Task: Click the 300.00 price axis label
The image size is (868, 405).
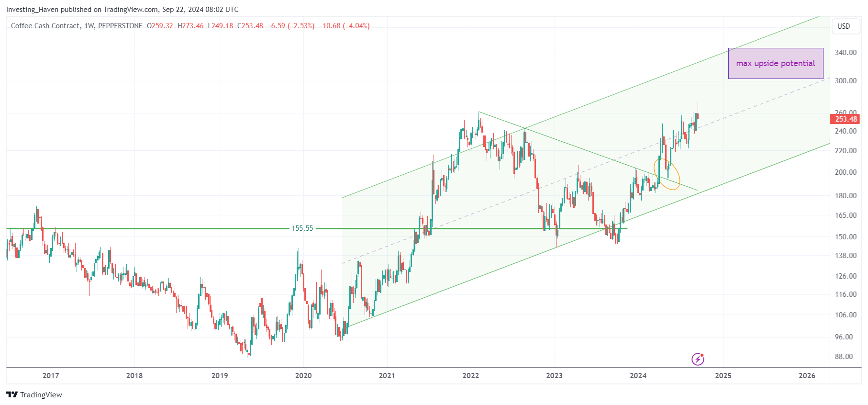Action: pos(846,81)
